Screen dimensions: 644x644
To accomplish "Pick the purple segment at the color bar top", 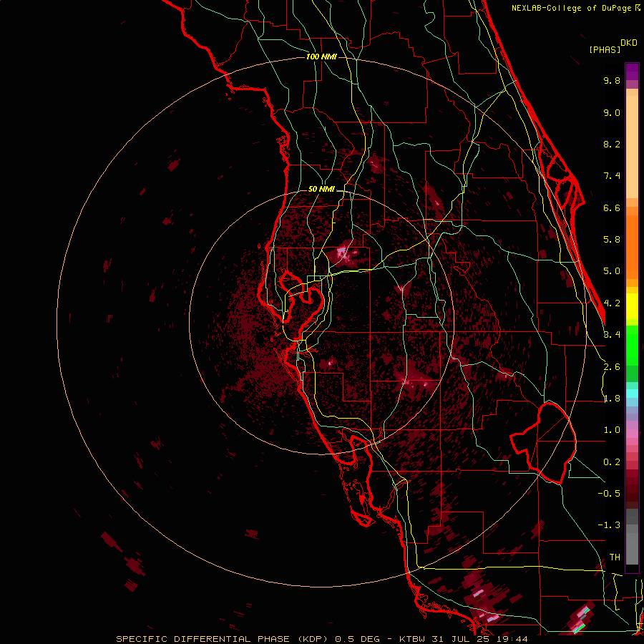I will 632,72.
